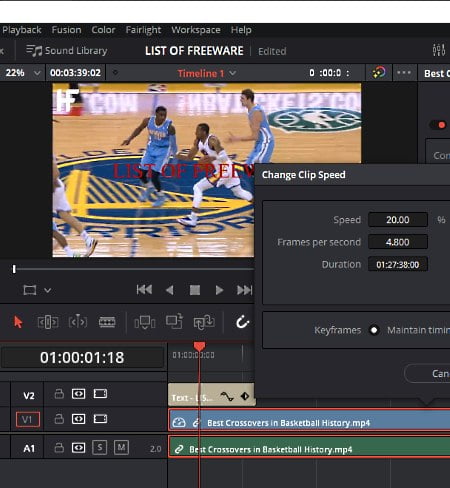The image size is (450, 488).
Task: Jump to the last frame
Action: point(244,290)
